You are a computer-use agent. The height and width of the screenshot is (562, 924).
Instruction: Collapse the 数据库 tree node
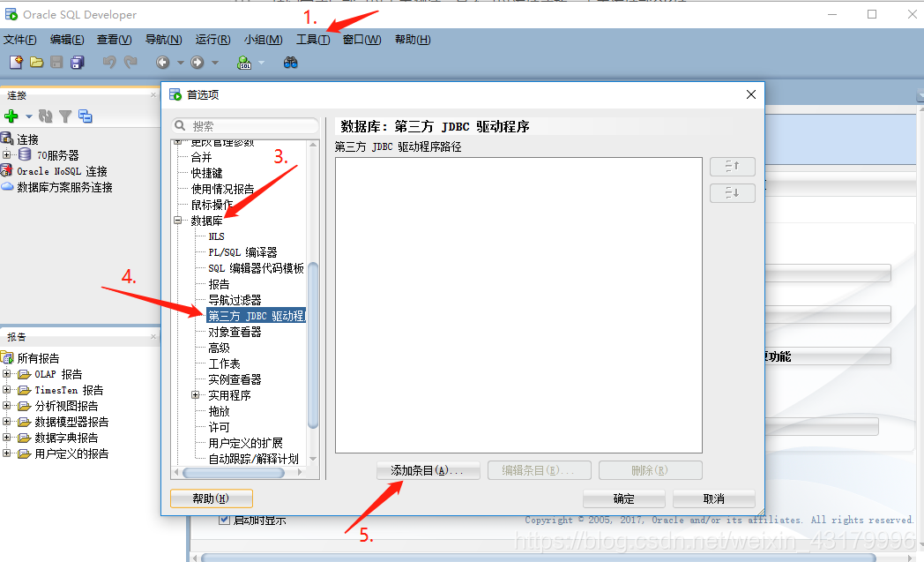(x=177, y=220)
